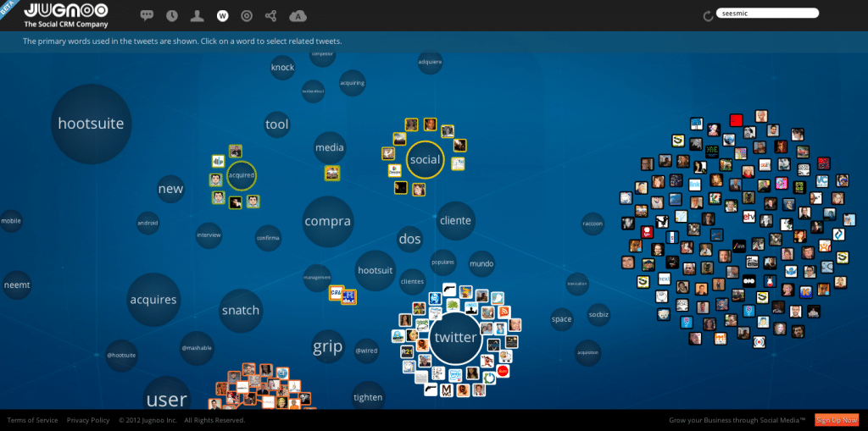Click the yellow-ringed social word bubble
The image size is (868, 431).
425,159
